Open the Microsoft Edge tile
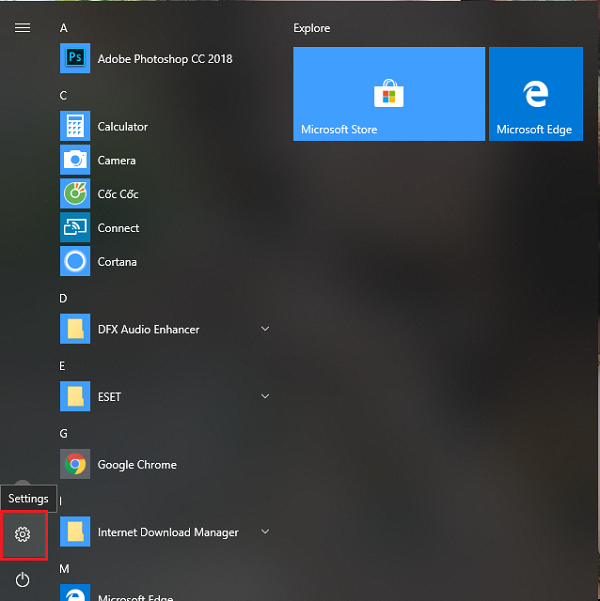600x601 pixels. point(535,94)
